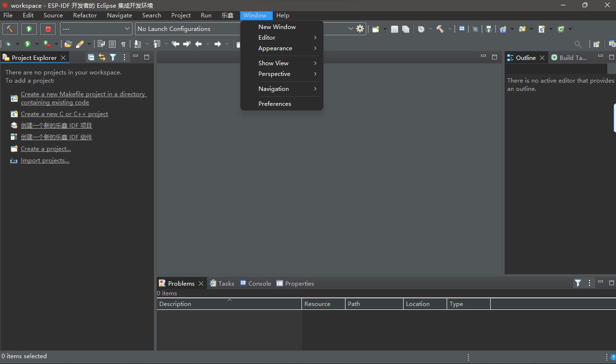Close the Project Explorer tab
This screenshot has width=616, height=364.
click(x=63, y=58)
